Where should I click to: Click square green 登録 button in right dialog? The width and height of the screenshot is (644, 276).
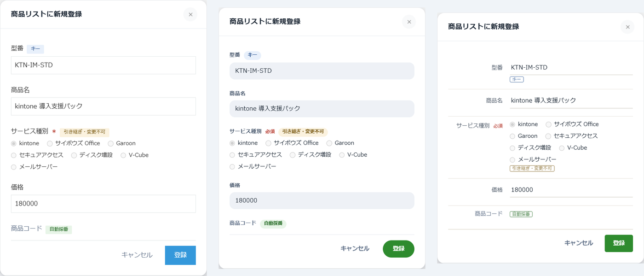(619, 243)
